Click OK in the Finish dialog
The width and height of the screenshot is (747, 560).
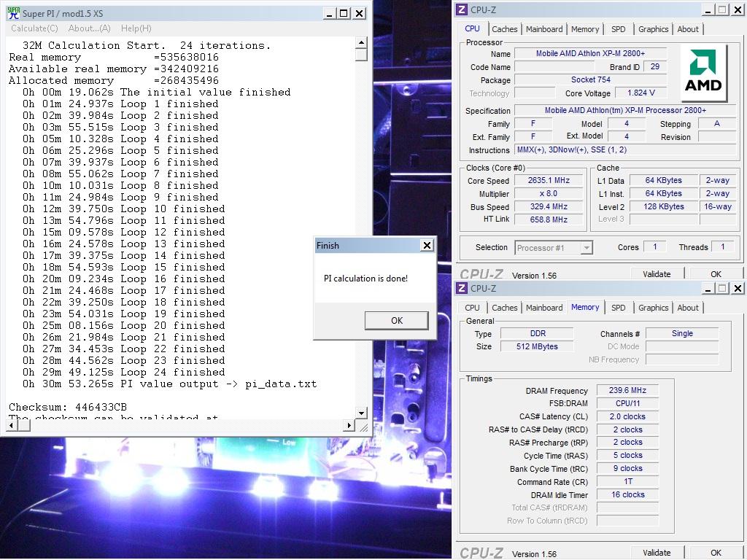tap(396, 321)
